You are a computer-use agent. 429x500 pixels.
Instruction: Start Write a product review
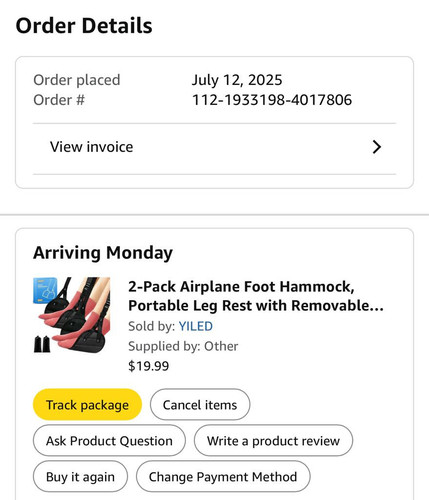click(273, 441)
